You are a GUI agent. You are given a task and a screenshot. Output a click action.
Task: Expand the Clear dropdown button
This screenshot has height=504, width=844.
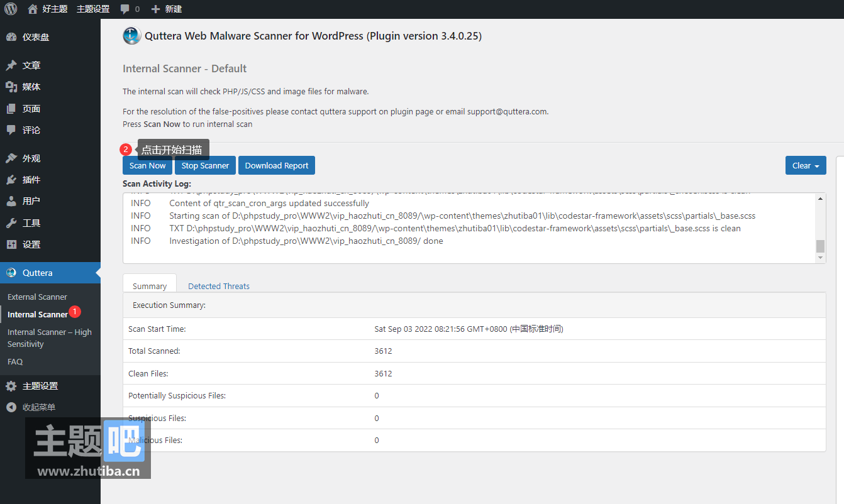tap(806, 165)
